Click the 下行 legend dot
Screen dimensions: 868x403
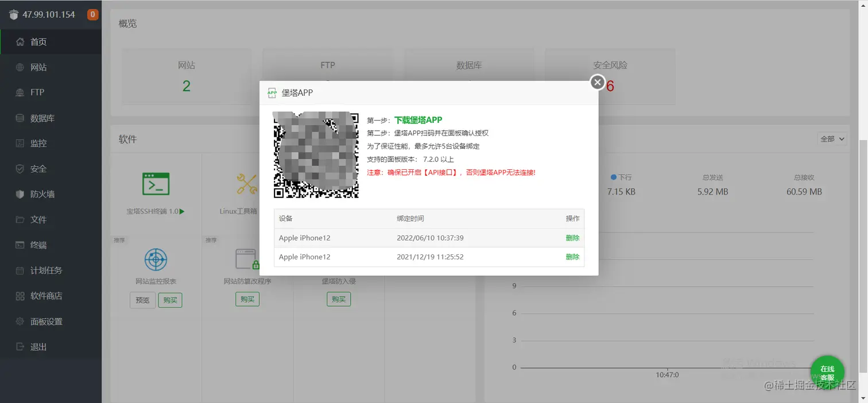coord(614,177)
